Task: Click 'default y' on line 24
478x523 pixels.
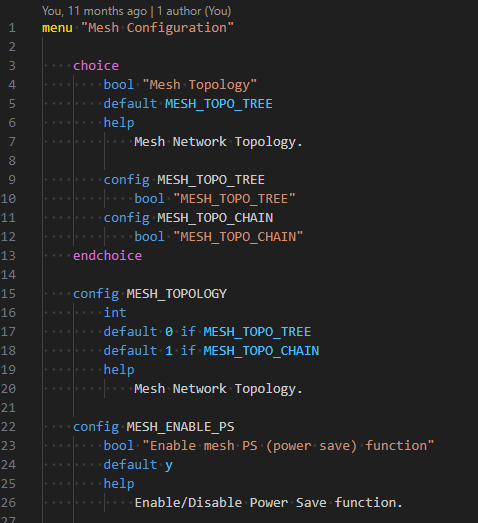Action: click(x=138, y=465)
